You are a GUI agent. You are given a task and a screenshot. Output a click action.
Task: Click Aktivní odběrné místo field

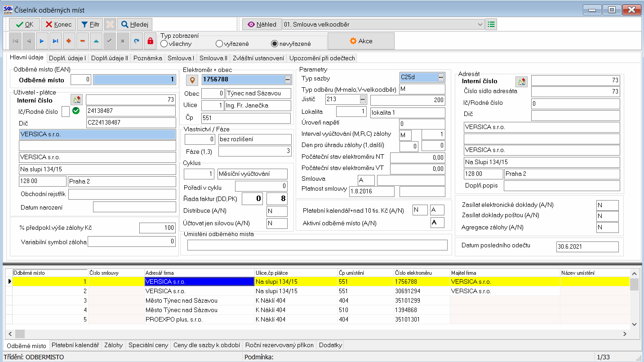[437, 223]
